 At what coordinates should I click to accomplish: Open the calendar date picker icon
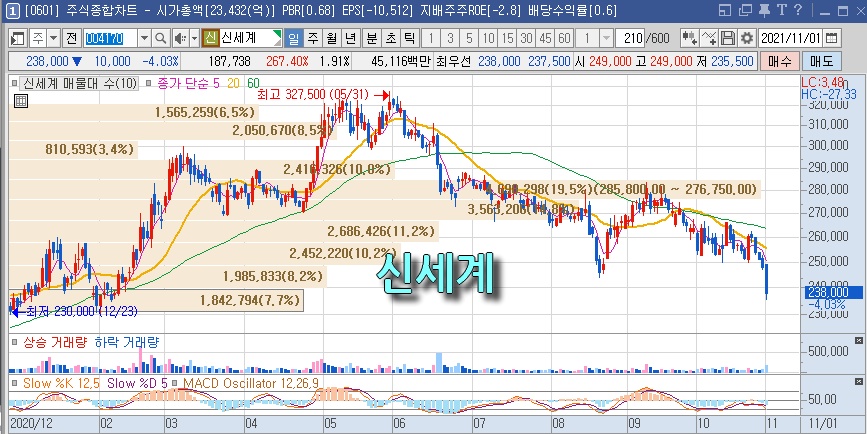(x=831, y=38)
